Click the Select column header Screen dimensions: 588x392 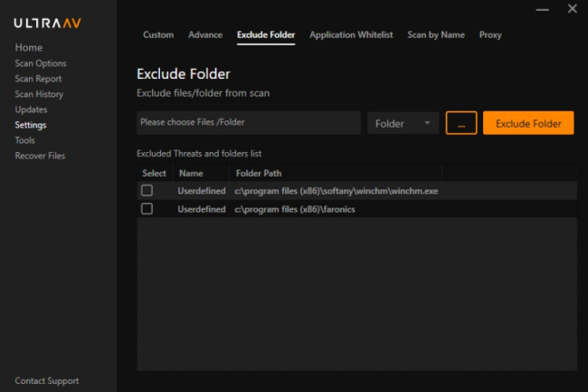click(154, 173)
